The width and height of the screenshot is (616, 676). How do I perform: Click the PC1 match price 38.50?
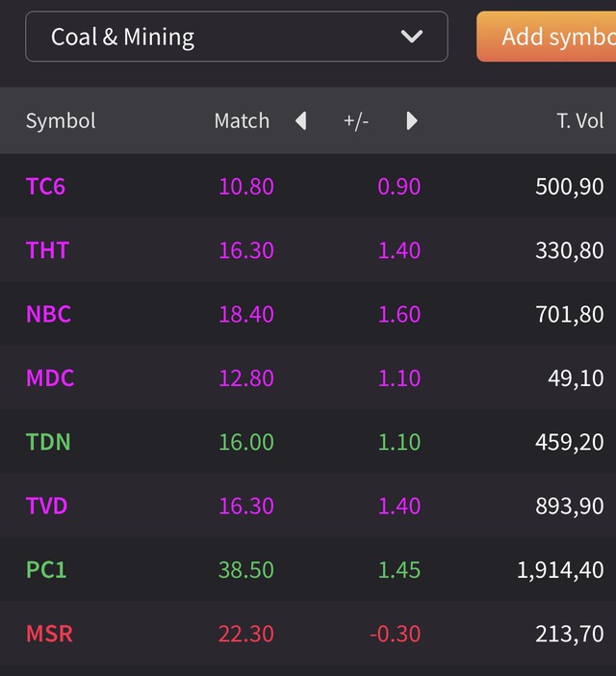coord(245,570)
